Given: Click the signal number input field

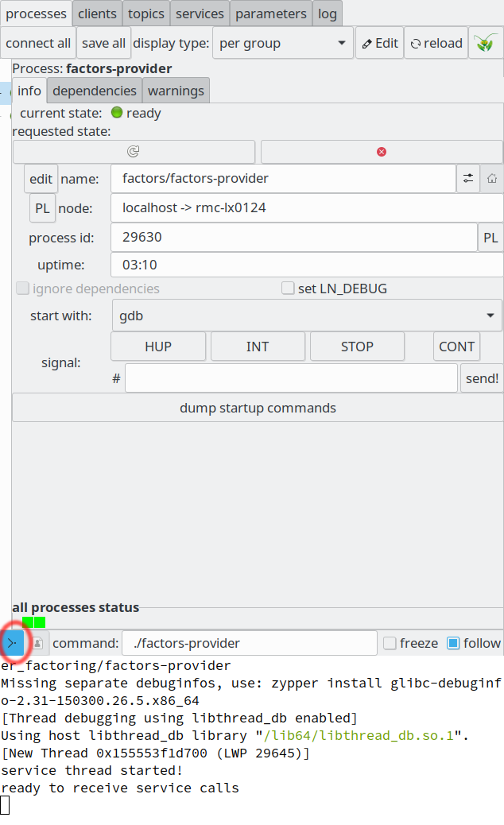Looking at the screenshot, I should (x=291, y=378).
